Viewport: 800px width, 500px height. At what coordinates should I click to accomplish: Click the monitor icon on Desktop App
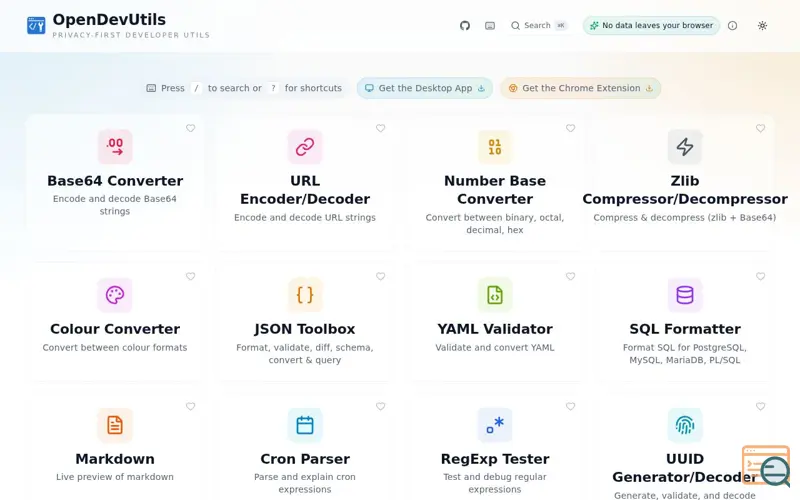[369, 88]
